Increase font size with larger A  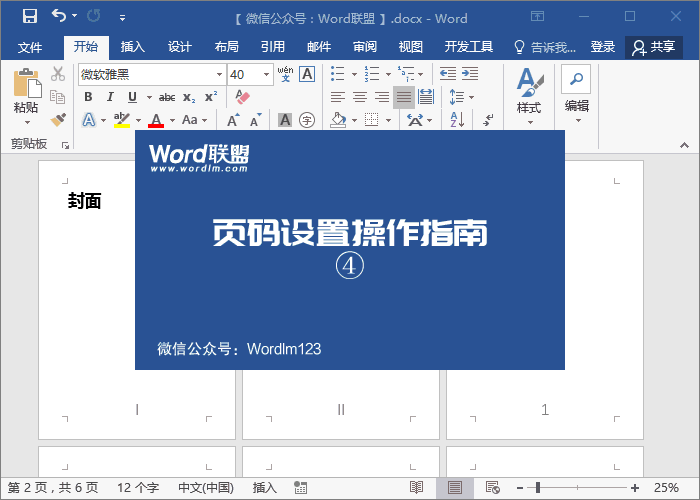coord(233,120)
